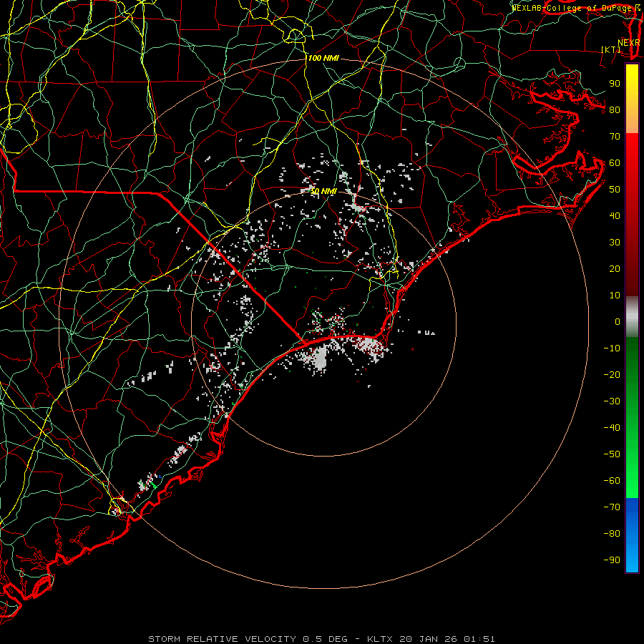
Task: Click the 90 value on velocity scale
Action: [x=615, y=84]
